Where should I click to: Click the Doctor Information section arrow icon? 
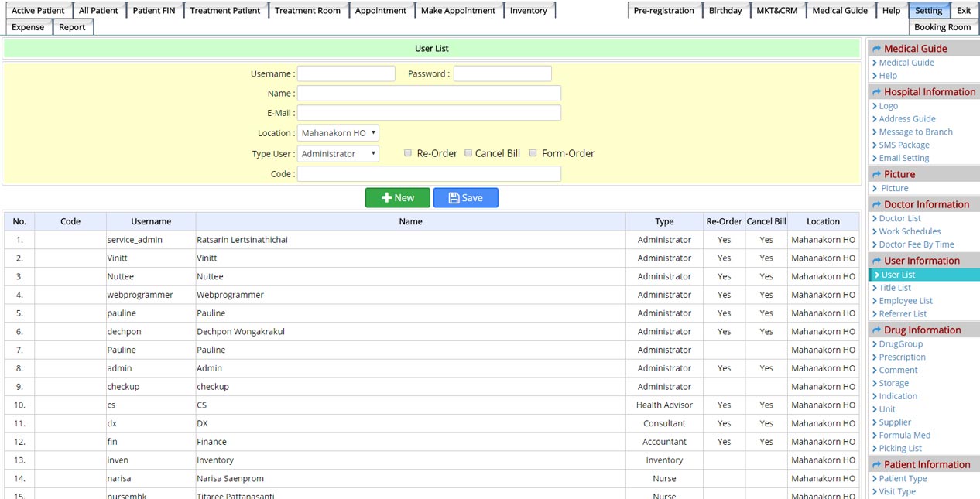tap(876, 205)
